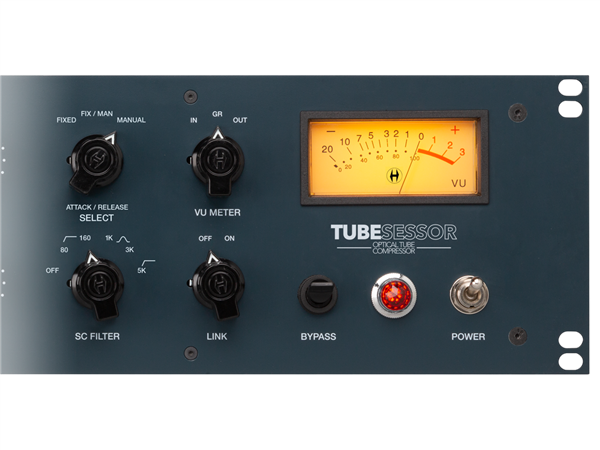Set VU meter to OUT position
The width and height of the screenshot is (600, 450).
[x=240, y=121]
